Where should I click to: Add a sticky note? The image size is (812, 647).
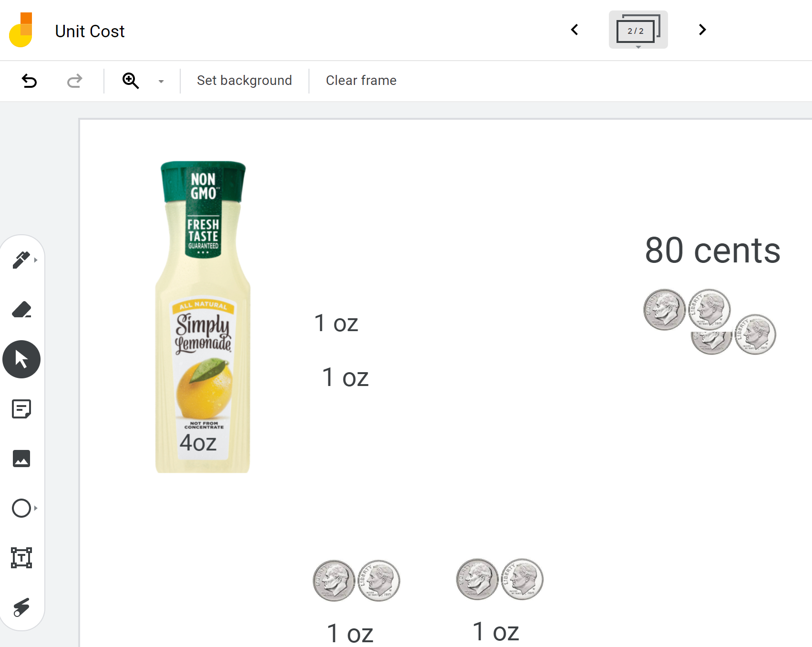21,409
